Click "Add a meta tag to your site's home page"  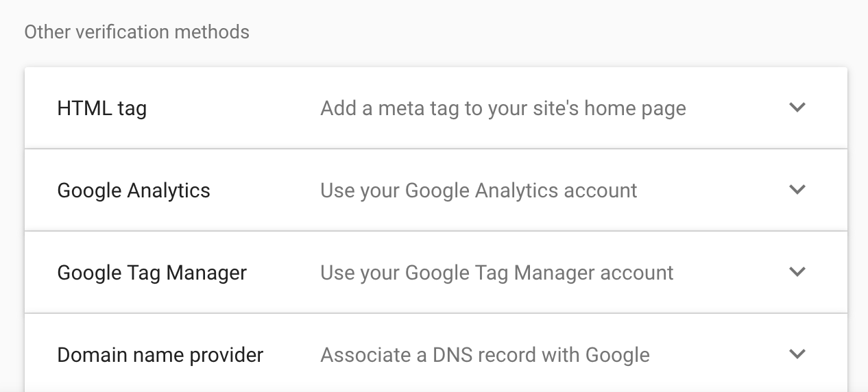pyautogui.click(x=503, y=108)
